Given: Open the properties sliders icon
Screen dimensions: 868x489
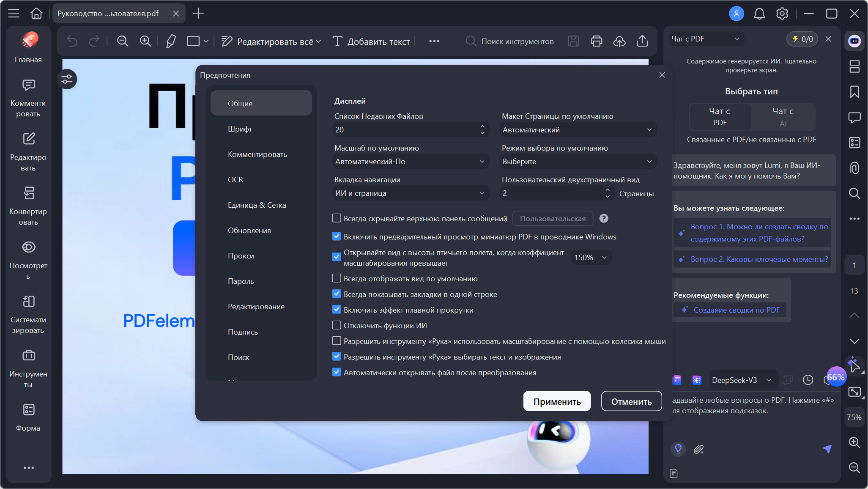Looking at the screenshot, I should 67,79.
